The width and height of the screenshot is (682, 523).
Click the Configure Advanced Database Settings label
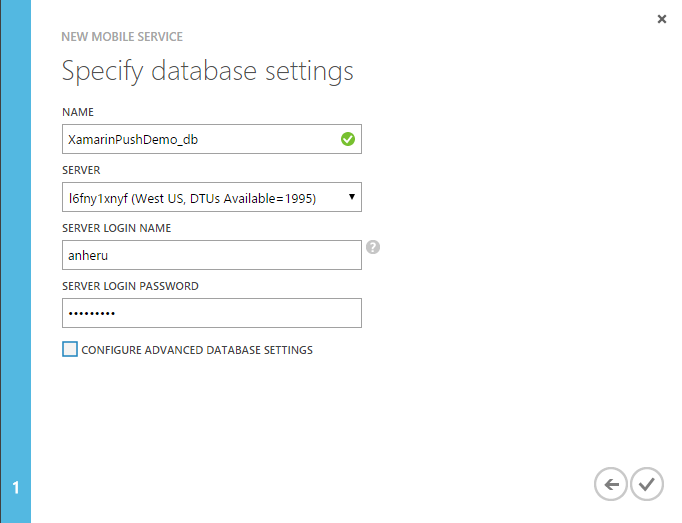[x=197, y=350]
